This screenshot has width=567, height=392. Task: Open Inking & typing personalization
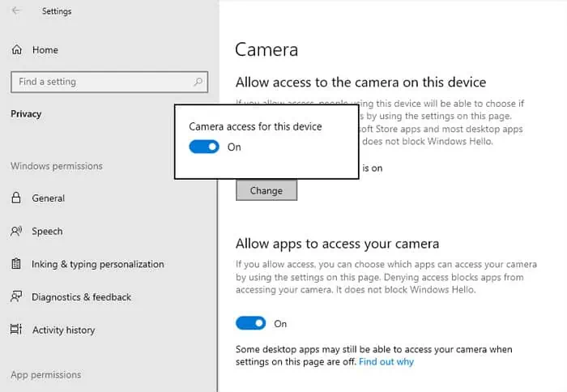(x=98, y=264)
